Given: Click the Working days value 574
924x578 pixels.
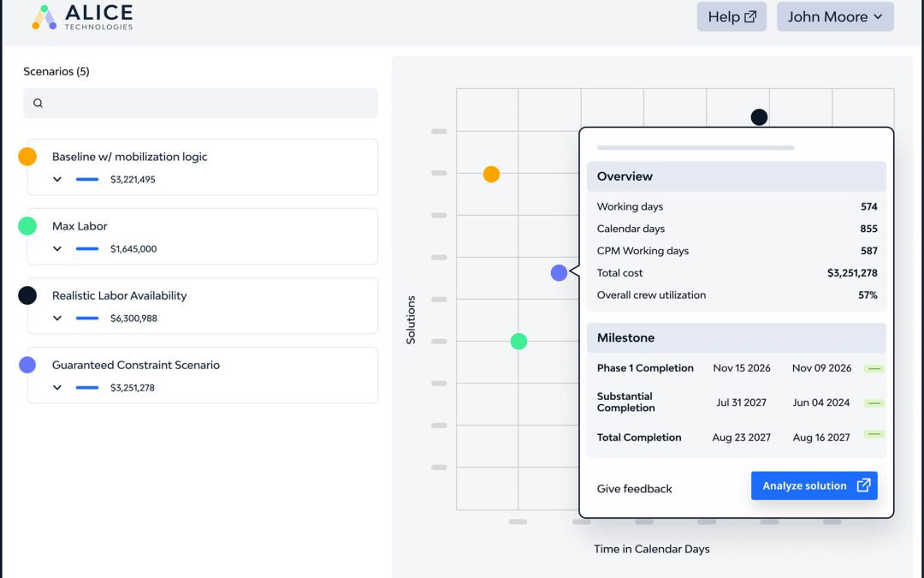Looking at the screenshot, I should [868, 206].
